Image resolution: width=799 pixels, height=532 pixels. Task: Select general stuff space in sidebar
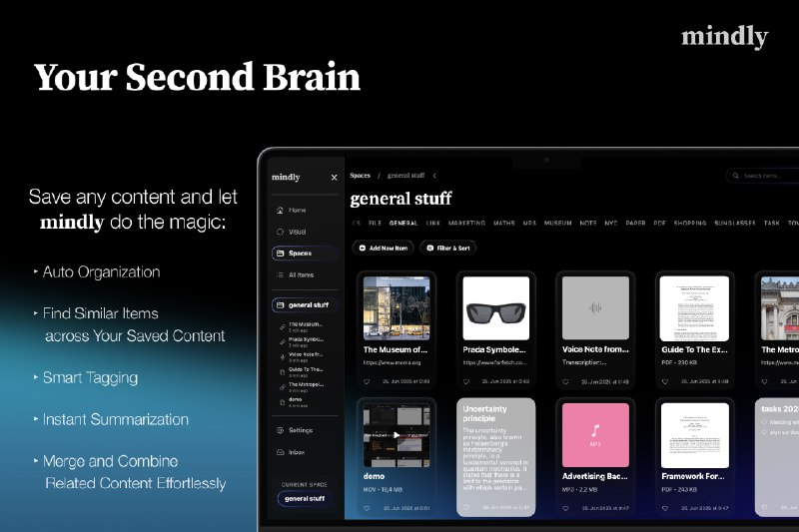coord(306,304)
